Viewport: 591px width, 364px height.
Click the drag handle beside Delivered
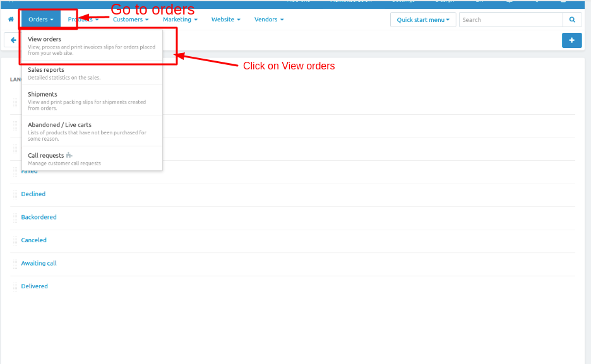[x=15, y=286]
